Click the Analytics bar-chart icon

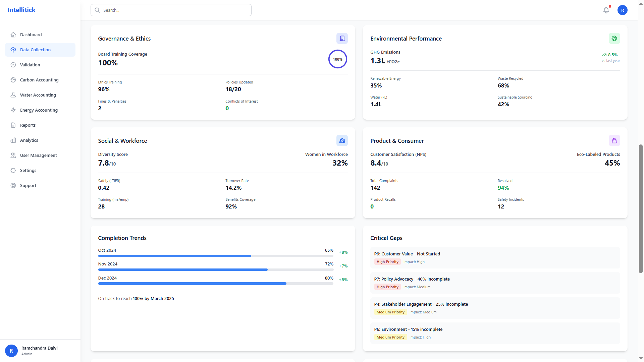(x=13, y=140)
